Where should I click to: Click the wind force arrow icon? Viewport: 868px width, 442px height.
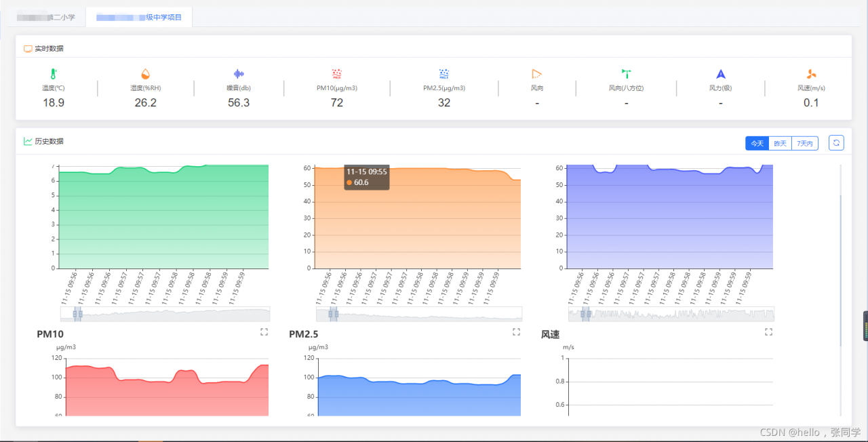tap(721, 74)
